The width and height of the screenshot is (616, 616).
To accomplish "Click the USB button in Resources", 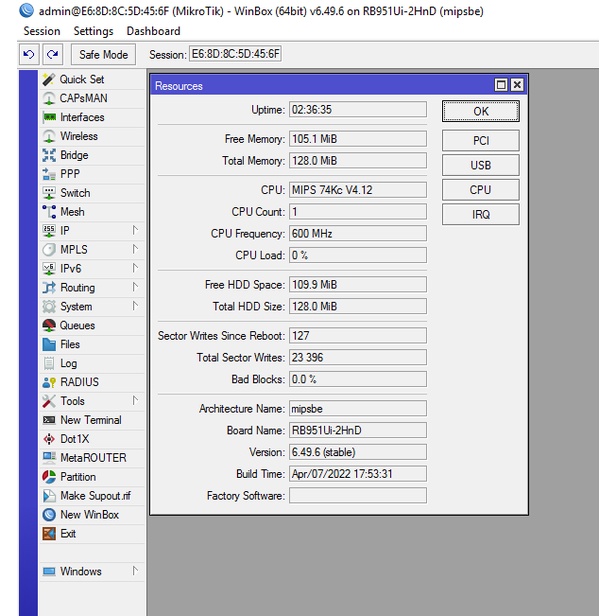I will click(480, 165).
